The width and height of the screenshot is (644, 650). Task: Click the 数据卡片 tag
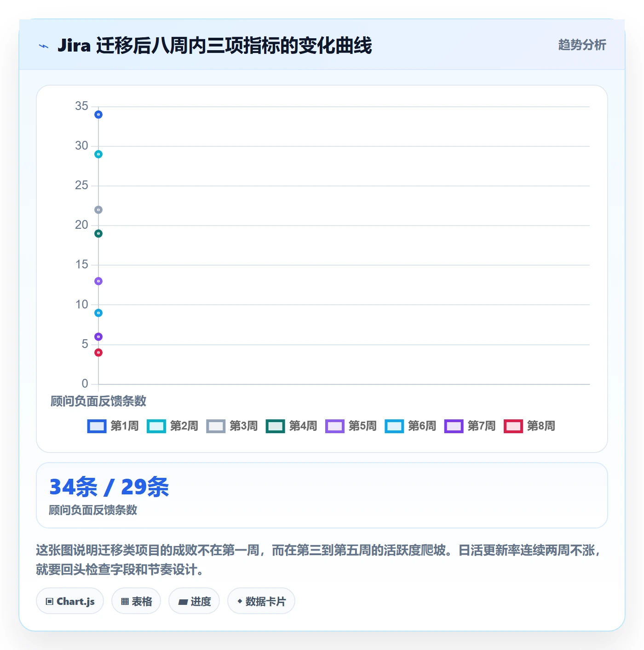click(261, 601)
